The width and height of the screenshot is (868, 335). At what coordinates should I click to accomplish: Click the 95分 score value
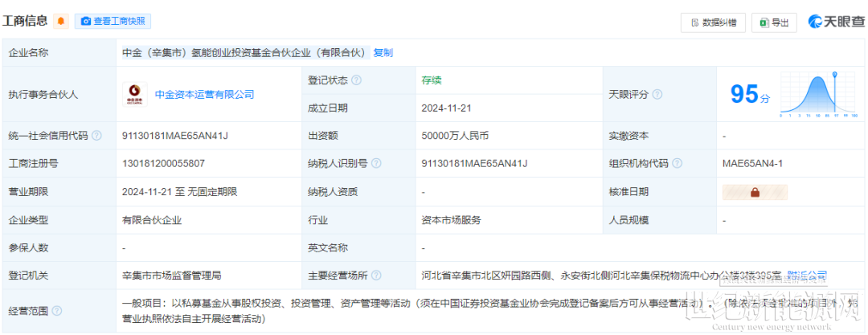pyautogui.click(x=750, y=95)
